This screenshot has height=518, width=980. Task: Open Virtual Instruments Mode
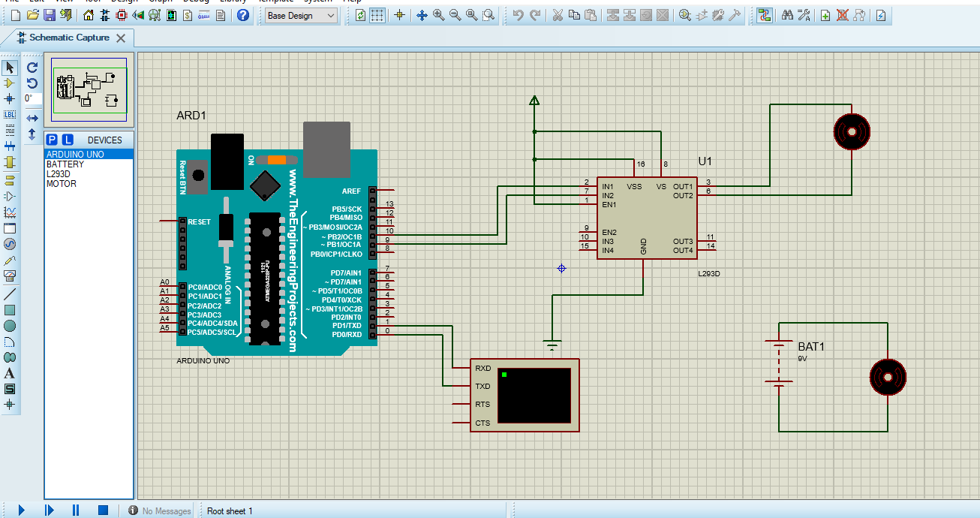pos(10,276)
